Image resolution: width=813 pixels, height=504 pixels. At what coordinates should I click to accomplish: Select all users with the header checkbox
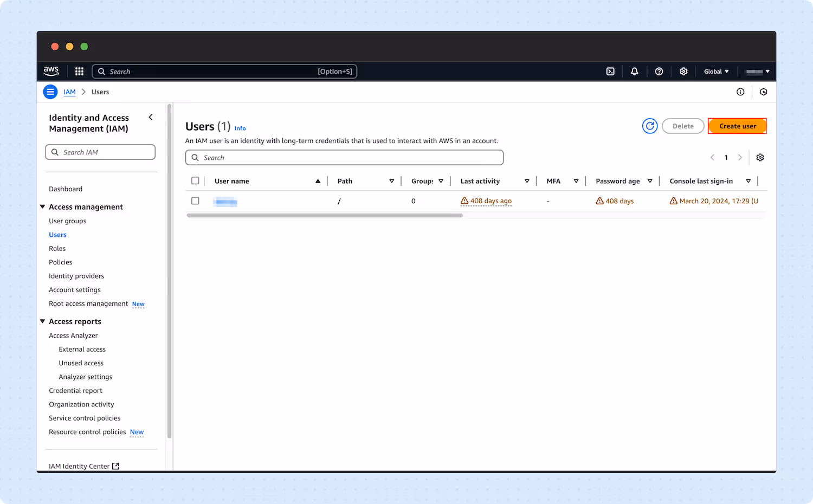195,180
